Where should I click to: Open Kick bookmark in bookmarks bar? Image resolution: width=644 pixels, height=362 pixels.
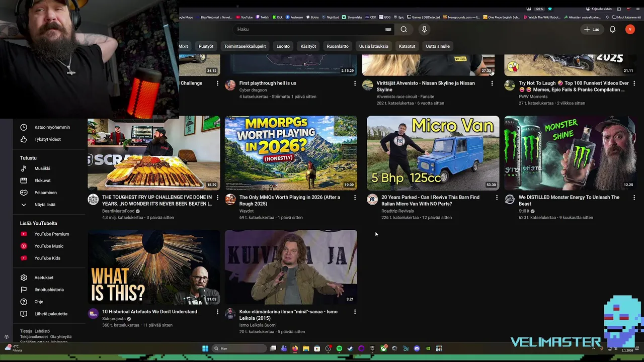[x=278, y=17]
